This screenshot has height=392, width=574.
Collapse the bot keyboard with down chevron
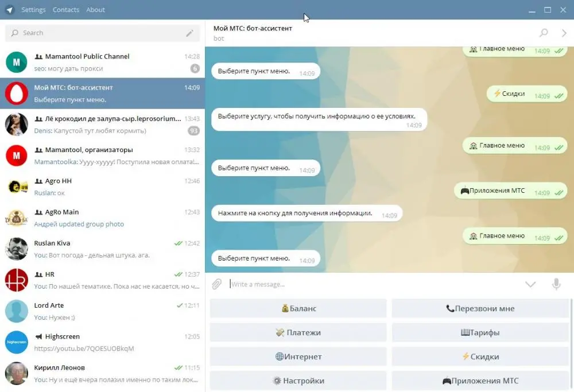pyautogui.click(x=530, y=284)
